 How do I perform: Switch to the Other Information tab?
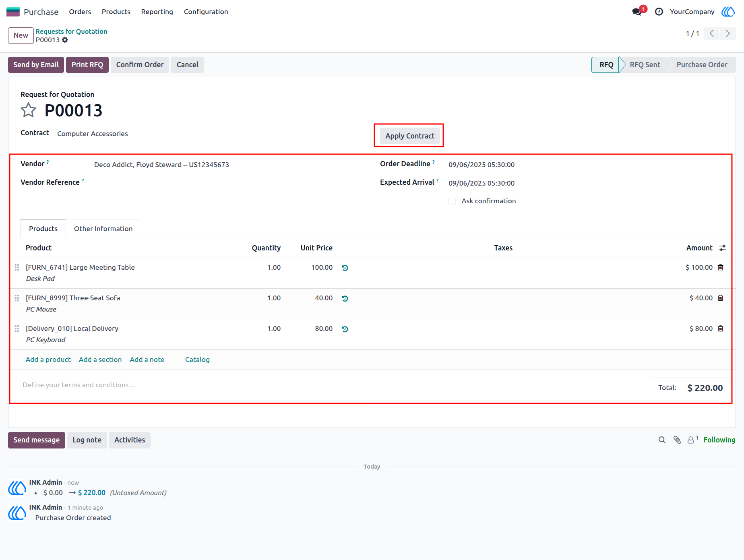click(103, 229)
